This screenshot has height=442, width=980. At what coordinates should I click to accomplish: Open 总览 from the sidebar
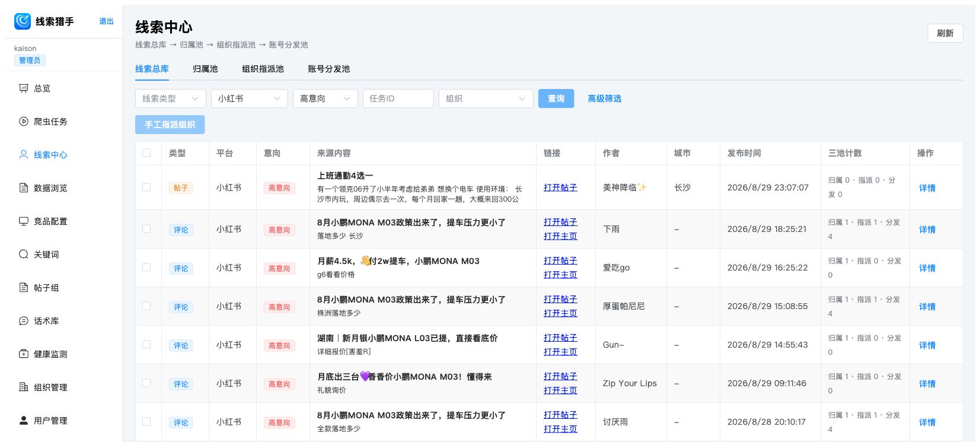42,88
